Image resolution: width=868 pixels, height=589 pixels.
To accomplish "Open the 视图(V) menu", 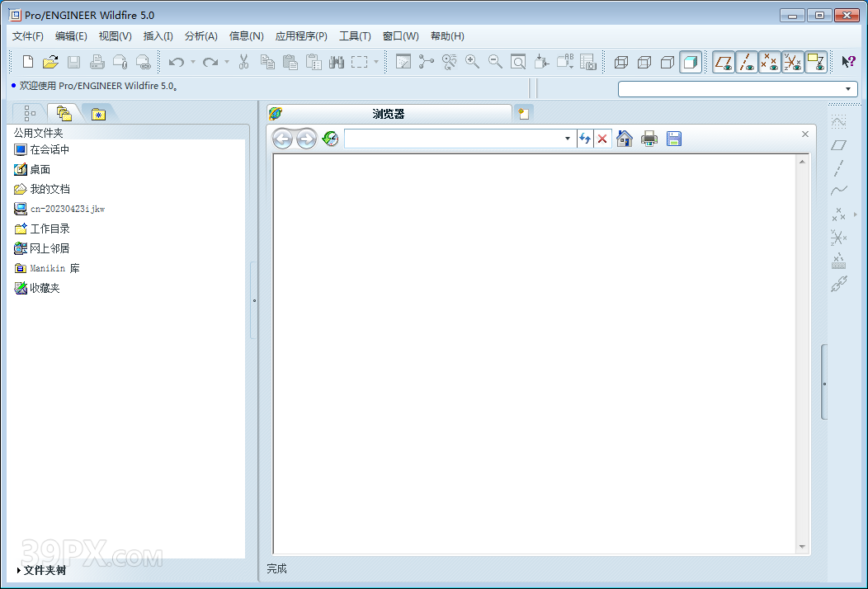I will (116, 36).
